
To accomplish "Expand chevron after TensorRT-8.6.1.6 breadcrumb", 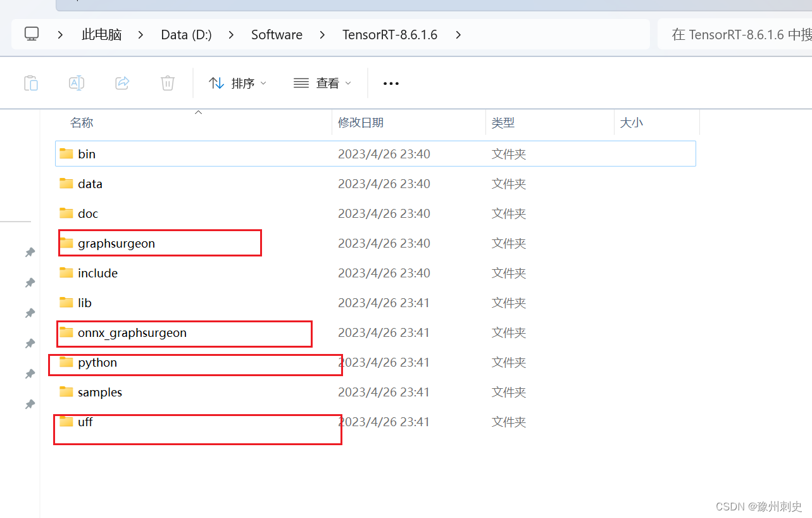I will [458, 34].
